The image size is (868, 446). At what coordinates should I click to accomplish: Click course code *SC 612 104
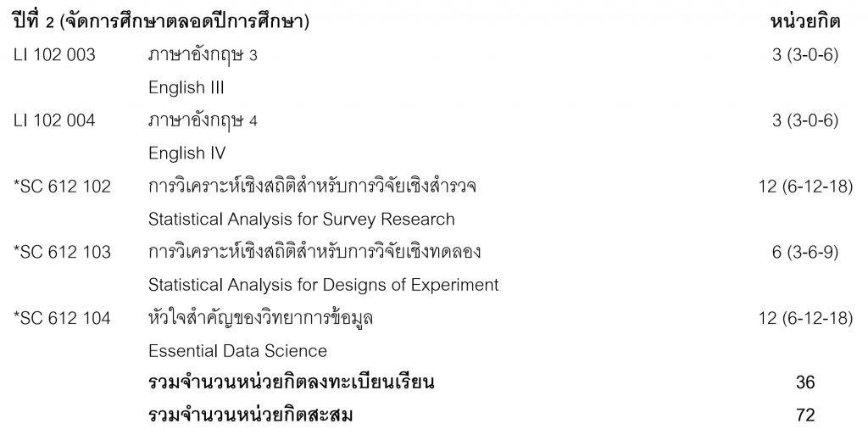pyautogui.click(x=62, y=318)
